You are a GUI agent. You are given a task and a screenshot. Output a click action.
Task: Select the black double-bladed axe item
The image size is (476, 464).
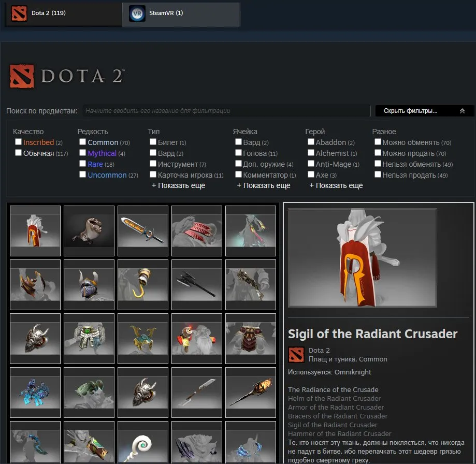[x=197, y=285]
